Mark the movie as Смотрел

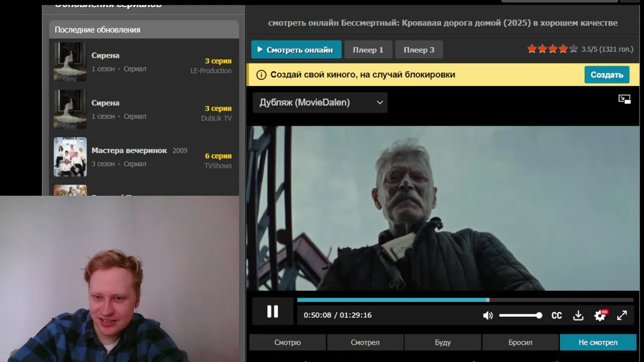coord(365,342)
